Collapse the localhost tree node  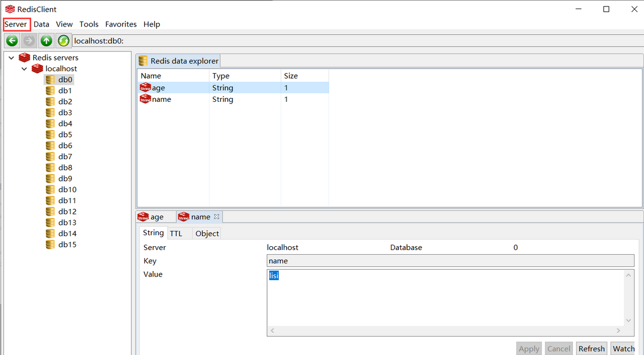point(24,69)
